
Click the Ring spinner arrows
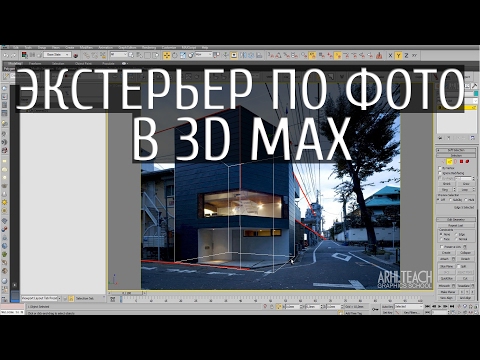(454, 190)
